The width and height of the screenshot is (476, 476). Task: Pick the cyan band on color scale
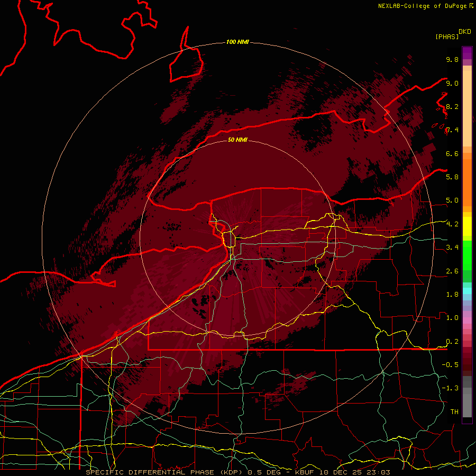click(467, 291)
